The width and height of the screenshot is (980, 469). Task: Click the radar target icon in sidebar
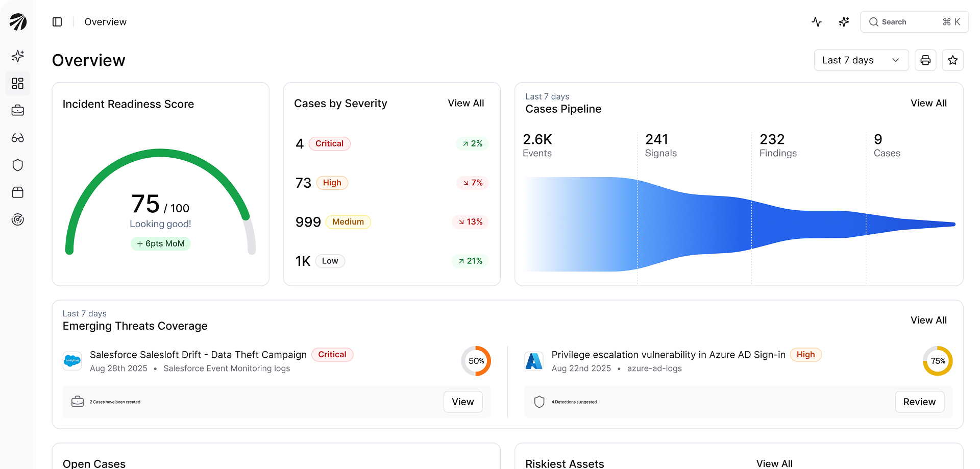(18, 219)
